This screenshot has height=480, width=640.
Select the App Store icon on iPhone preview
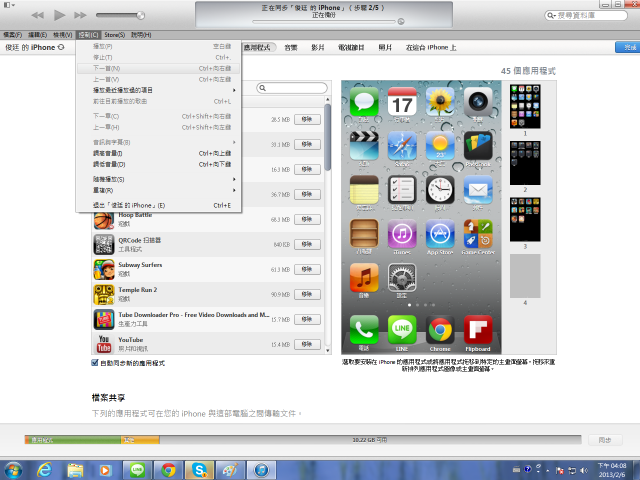click(x=440, y=233)
